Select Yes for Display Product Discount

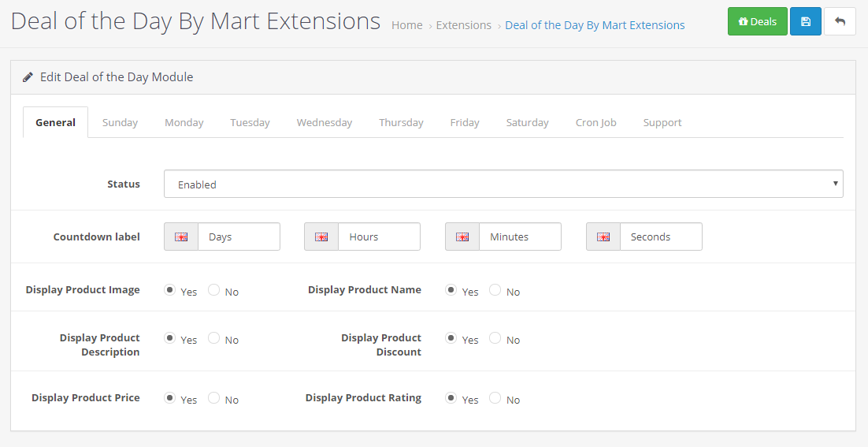tap(451, 338)
